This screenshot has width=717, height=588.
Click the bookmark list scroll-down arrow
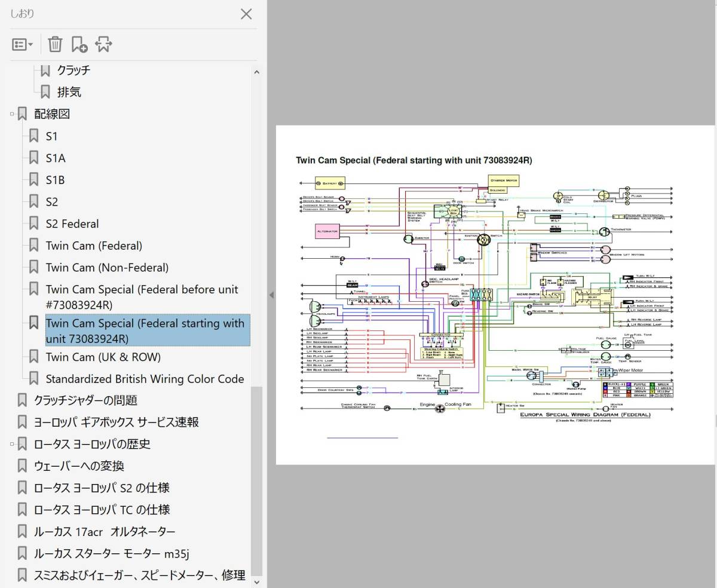coord(257,581)
